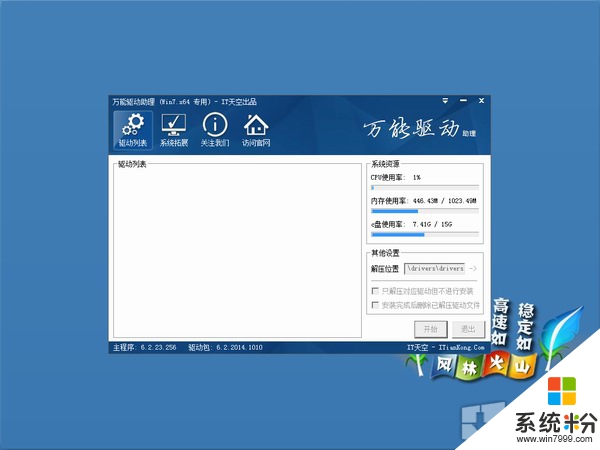
Task: Enable 安装完成后删除已解压驱动文件 checkbox
Action: click(x=375, y=305)
